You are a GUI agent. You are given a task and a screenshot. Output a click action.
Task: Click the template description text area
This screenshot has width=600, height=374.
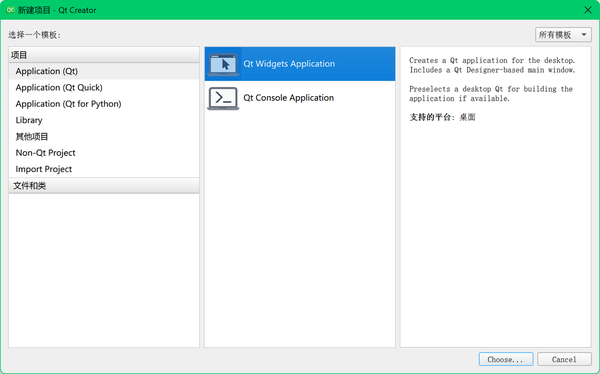pos(496,197)
